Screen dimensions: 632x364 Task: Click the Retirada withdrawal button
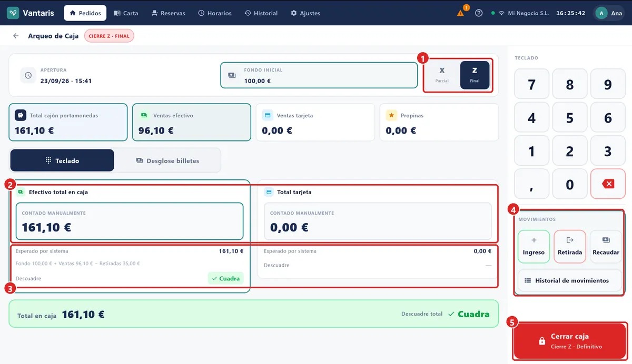(570, 247)
